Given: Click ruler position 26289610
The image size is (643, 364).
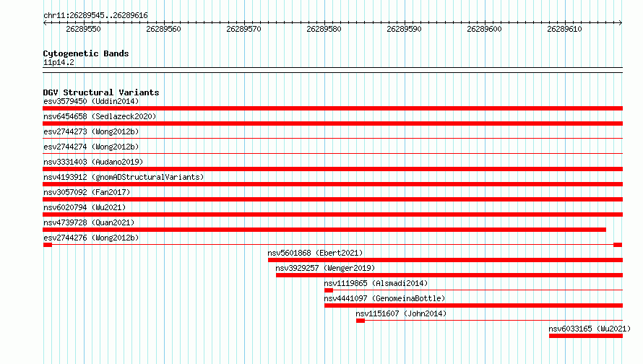Looking at the screenshot, I should coord(564,29).
